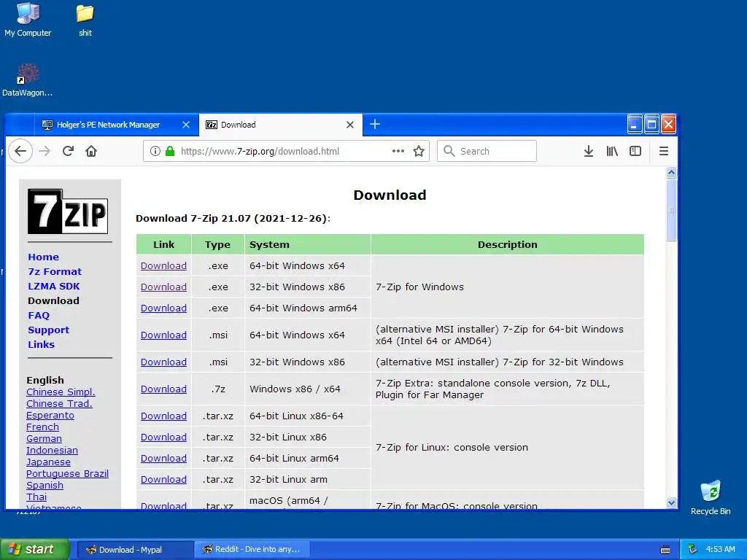747x560 pixels.
Task: Switch language to Thai
Action: pyautogui.click(x=36, y=497)
